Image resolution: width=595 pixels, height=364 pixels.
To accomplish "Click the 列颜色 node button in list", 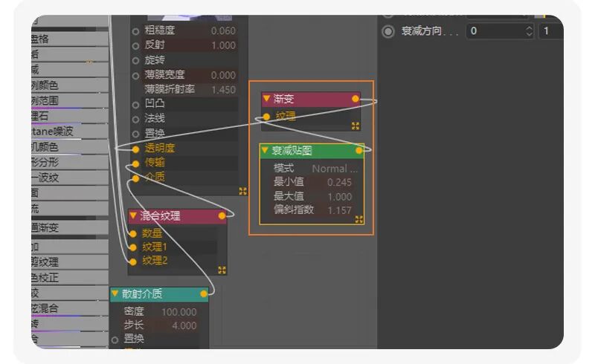I will click(x=70, y=85).
